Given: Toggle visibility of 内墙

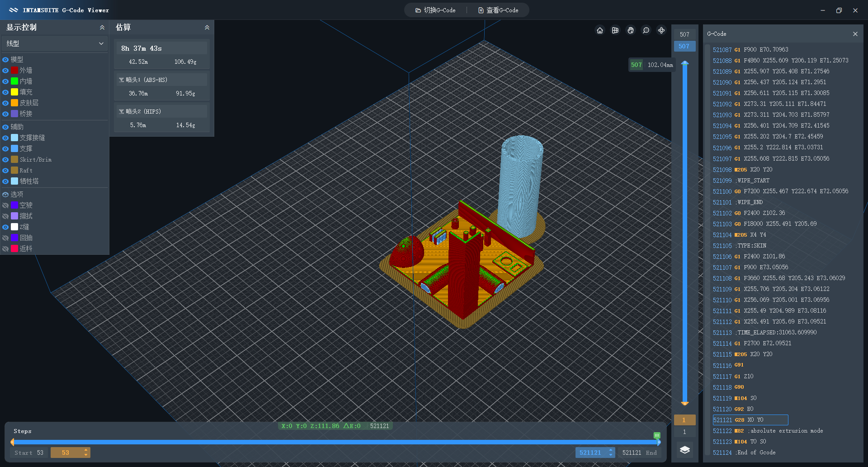Looking at the screenshot, I should (5, 81).
